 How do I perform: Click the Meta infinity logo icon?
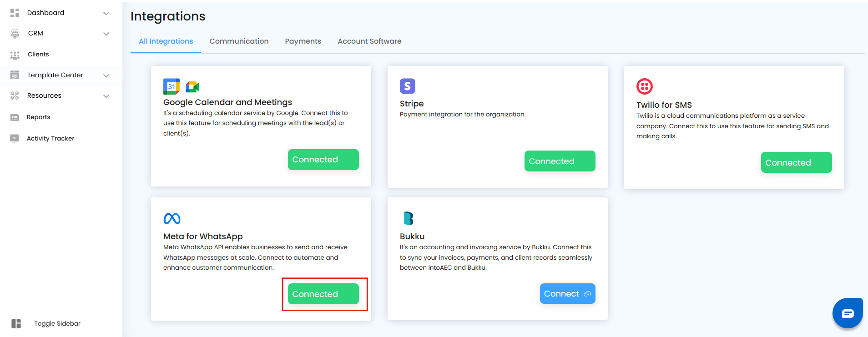(172, 219)
